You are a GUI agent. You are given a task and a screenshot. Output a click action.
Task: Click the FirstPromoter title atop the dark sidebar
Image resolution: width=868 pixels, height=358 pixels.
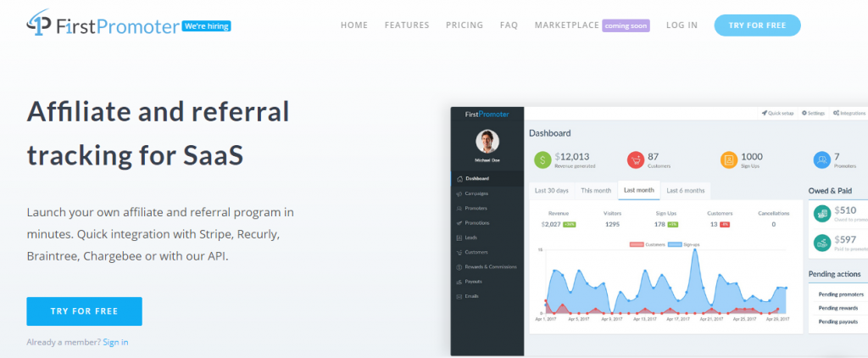(487, 115)
